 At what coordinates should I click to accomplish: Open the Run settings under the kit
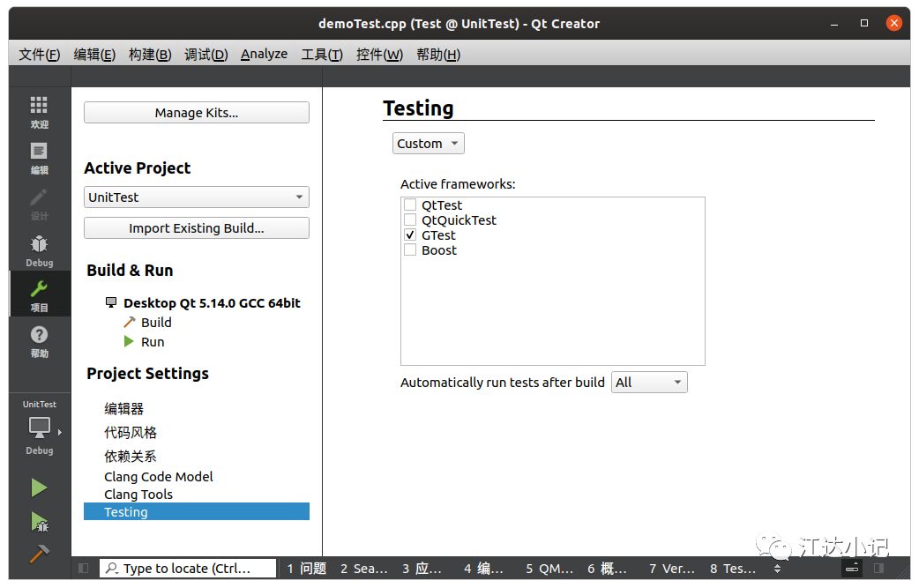[153, 341]
